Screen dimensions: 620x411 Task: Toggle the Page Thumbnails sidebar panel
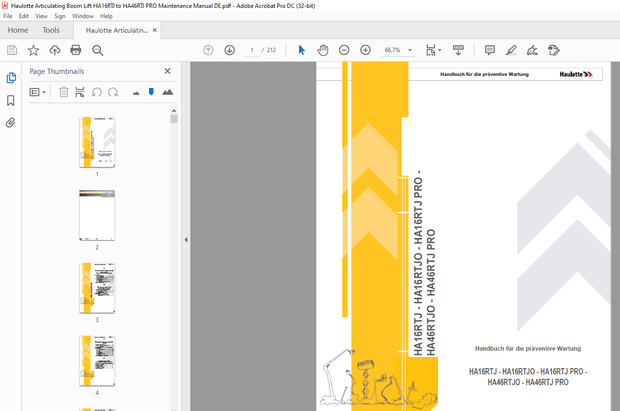(x=11, y=78)
